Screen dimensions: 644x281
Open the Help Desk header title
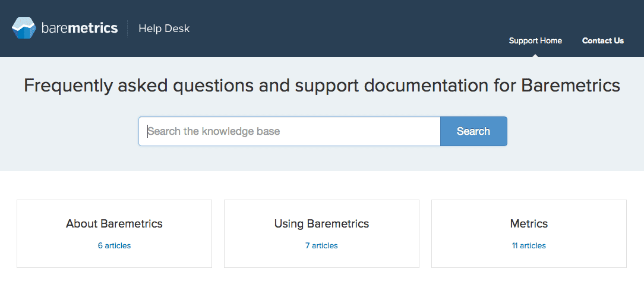[x=164, y=29]
